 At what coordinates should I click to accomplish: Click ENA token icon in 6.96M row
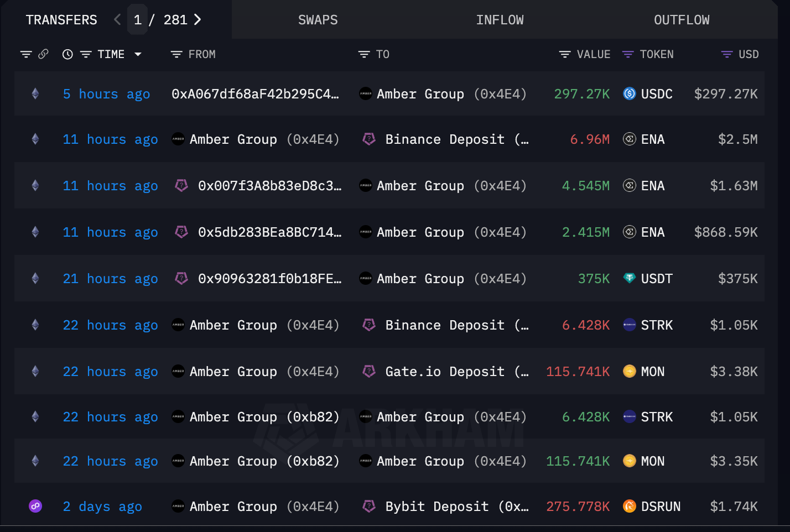pyautogui.click(x=630, y=139)
